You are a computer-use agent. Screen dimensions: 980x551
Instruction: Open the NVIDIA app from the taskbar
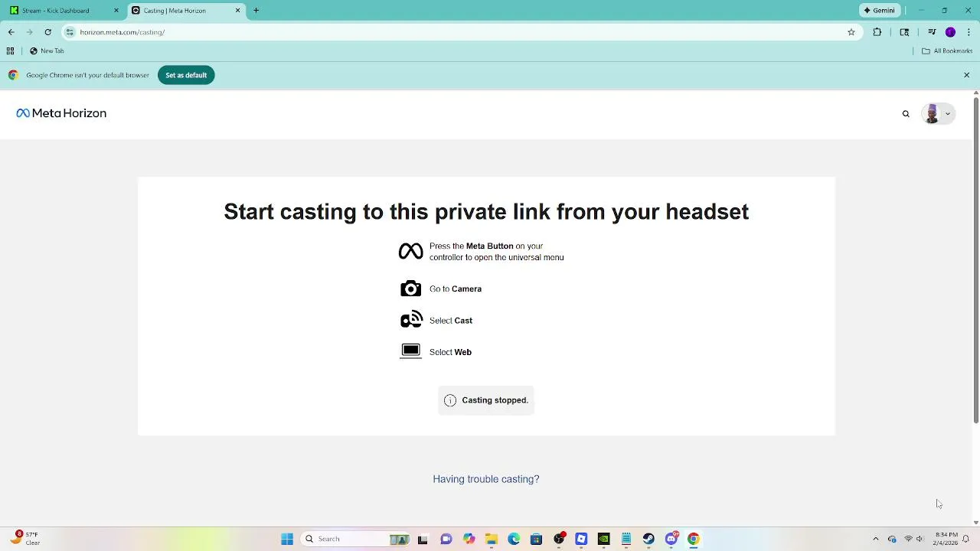point(604,539)
